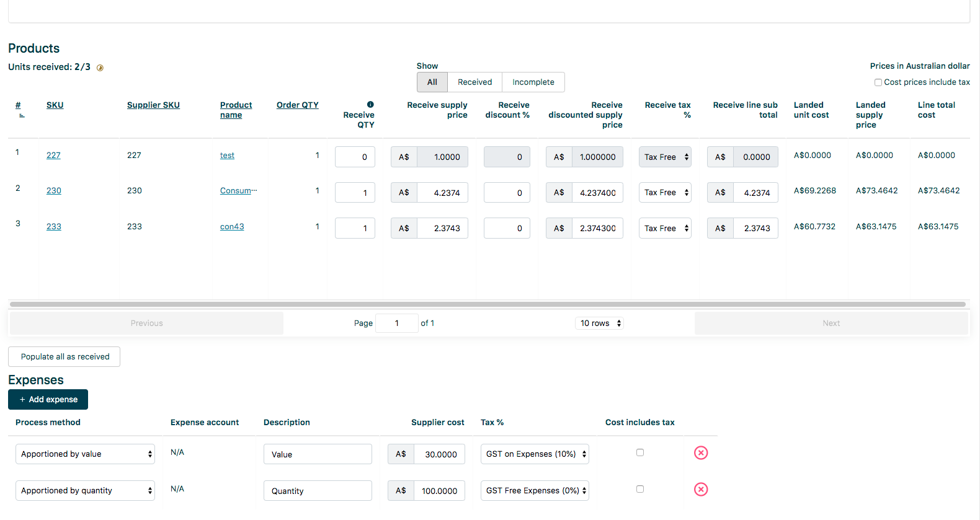Remove the Value expense row
This screenshot has width=980, height=520.
tap(701, 453)
